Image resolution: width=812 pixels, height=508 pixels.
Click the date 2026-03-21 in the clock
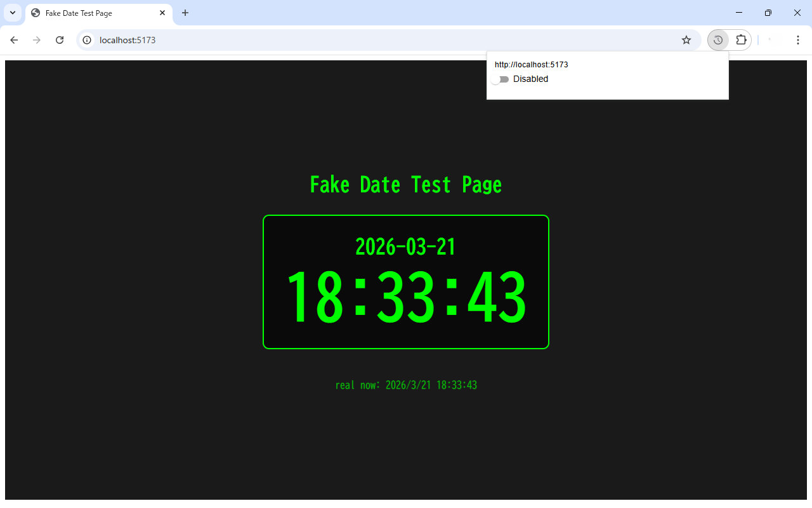point(406,246)
